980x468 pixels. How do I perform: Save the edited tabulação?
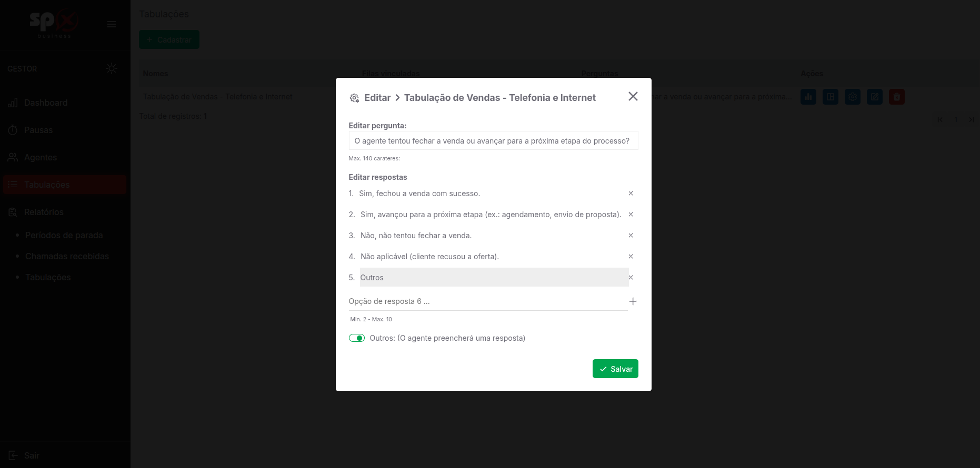point(615,369)
